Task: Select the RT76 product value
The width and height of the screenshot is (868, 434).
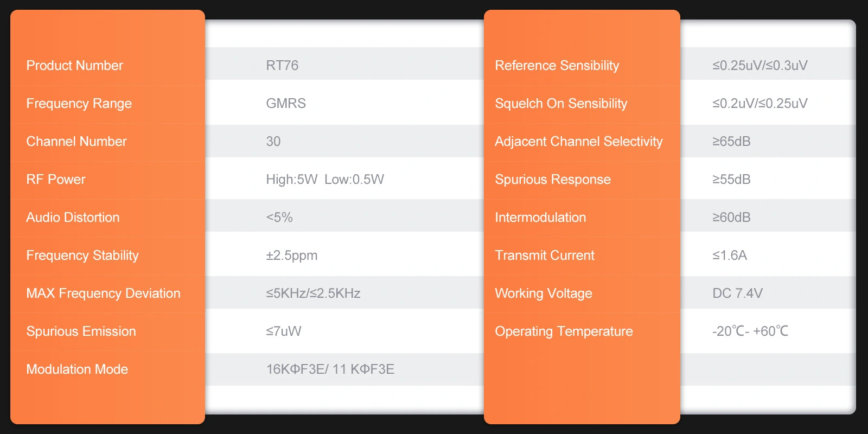Action: coord(282,66)
